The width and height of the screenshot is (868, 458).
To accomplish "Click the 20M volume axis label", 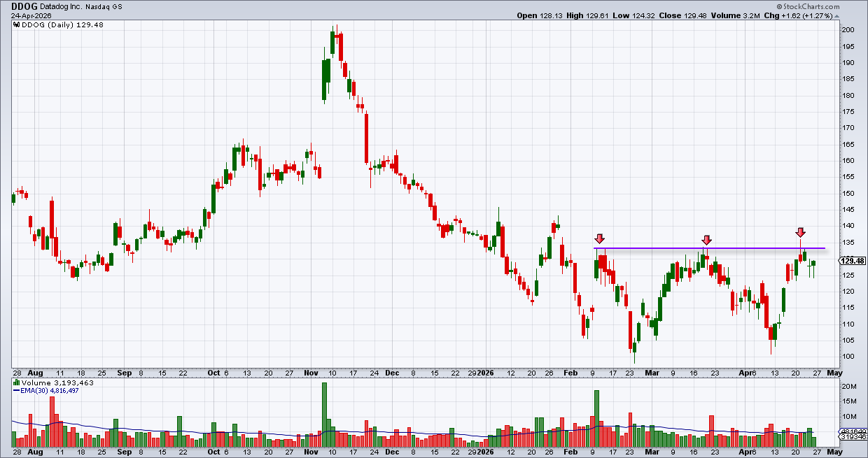I will (849, 387).
